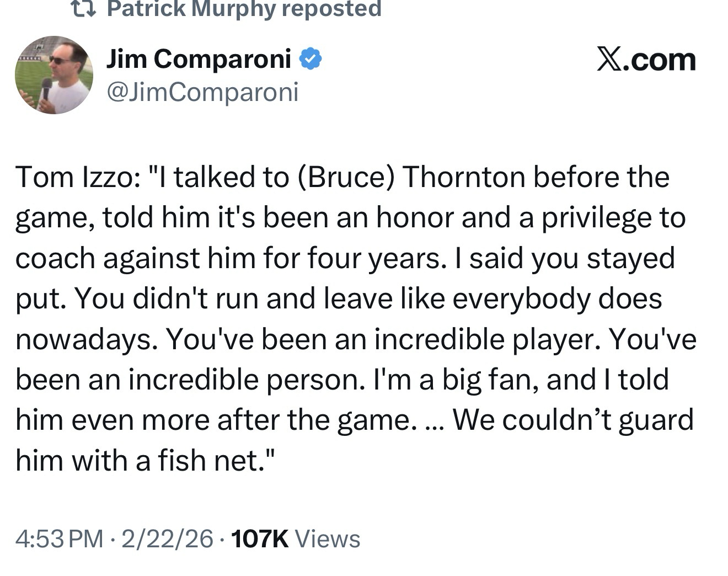Screen dimensions: 728x576
Task: Click the blue verified checkmark badge
Action: click(x=311, y=58)
